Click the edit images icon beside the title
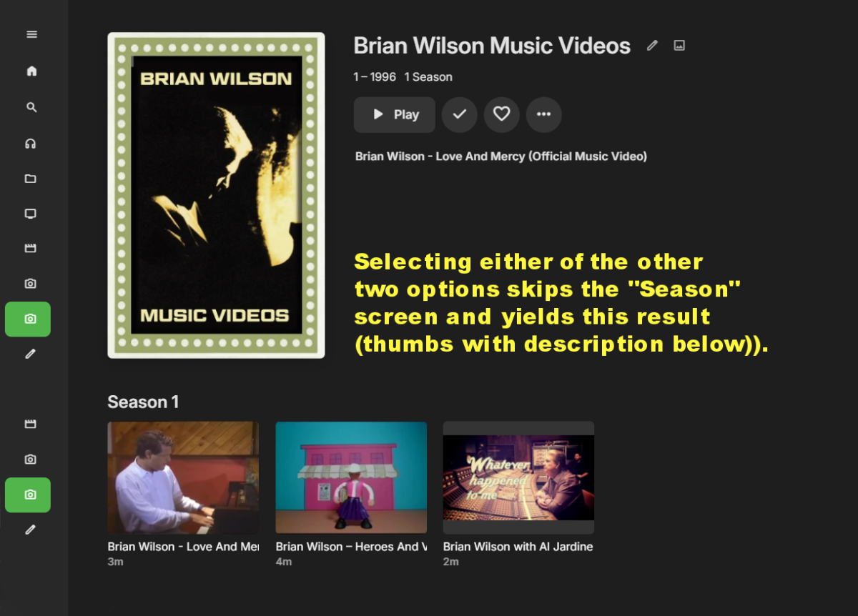 (x=679, y=46)
